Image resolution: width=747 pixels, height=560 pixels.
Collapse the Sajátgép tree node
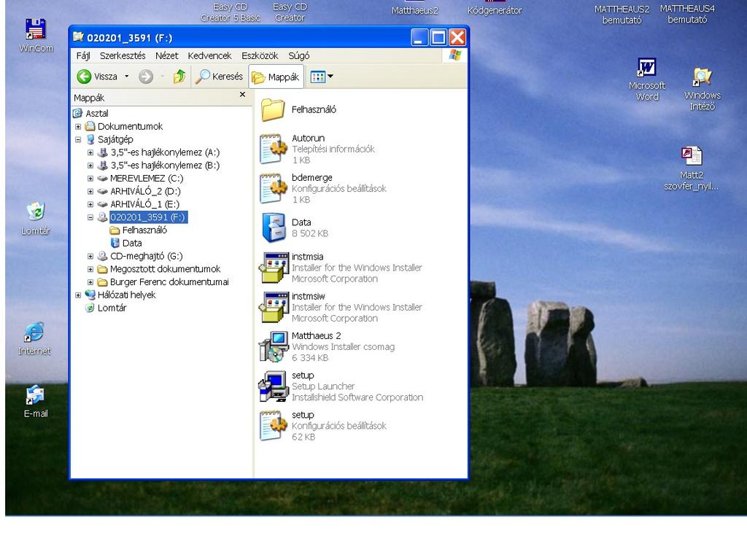[78, 139]
